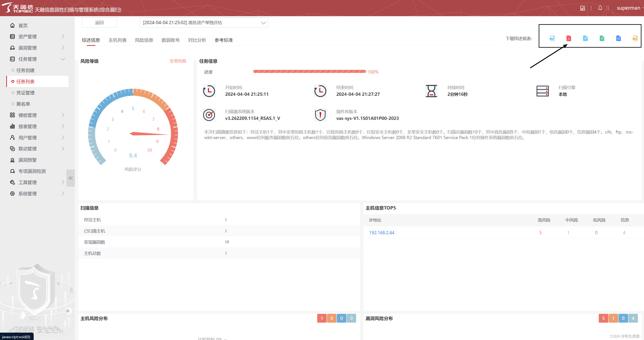Screen dimensions: 644x340
Task: Switch to the 主机列表 tab
Action: tap(117, 40)
